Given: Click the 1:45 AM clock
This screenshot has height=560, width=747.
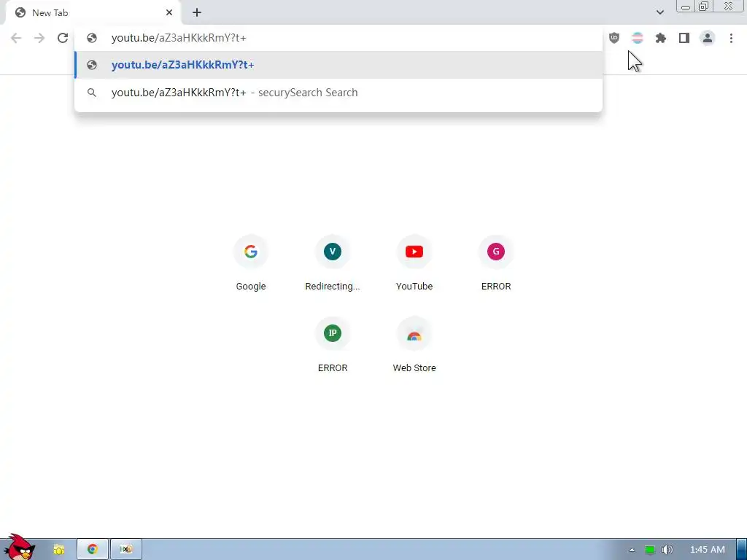Looking at the screenshot, I should [708, 550].
